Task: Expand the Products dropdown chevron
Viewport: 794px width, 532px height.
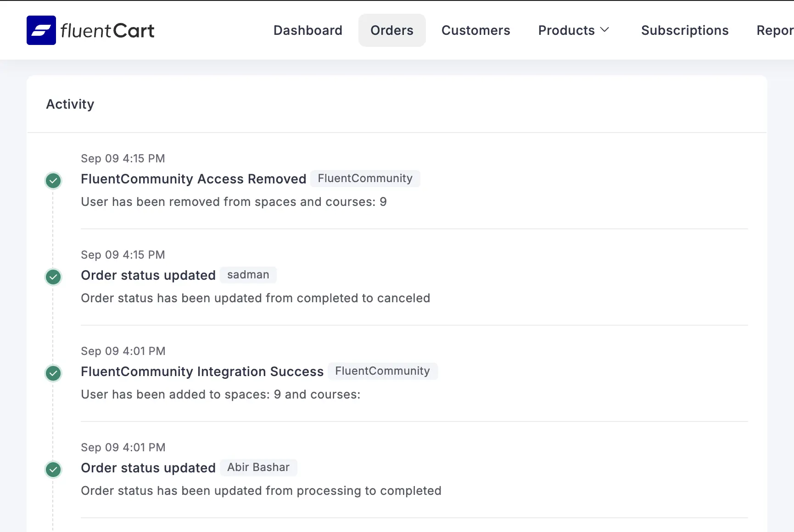Action: pyautogui.click(x=605, y=30)
